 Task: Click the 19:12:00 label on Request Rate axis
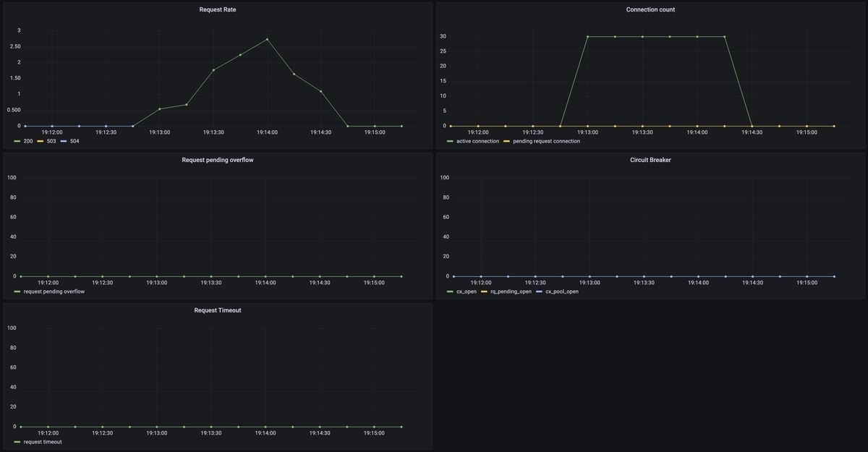coord(51,132)
